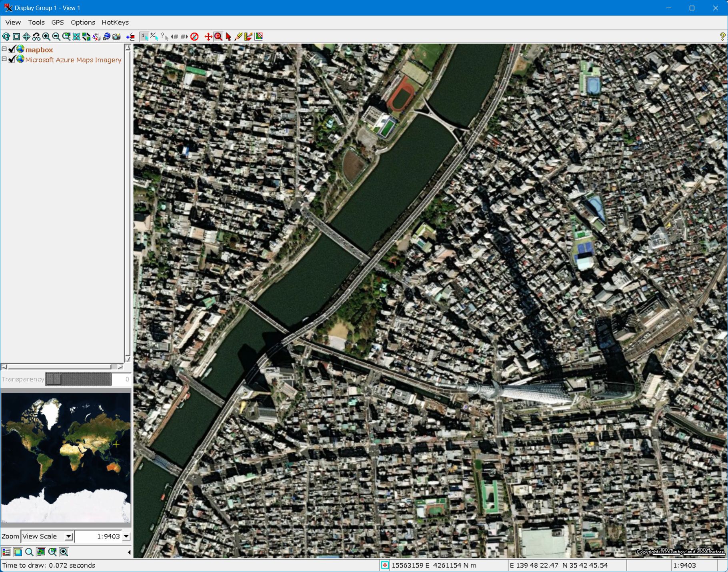Select the Microsoft Azure Maps Imagery layer name
The height and width of the screenshot is (572, 728).
tap(73, 60)
